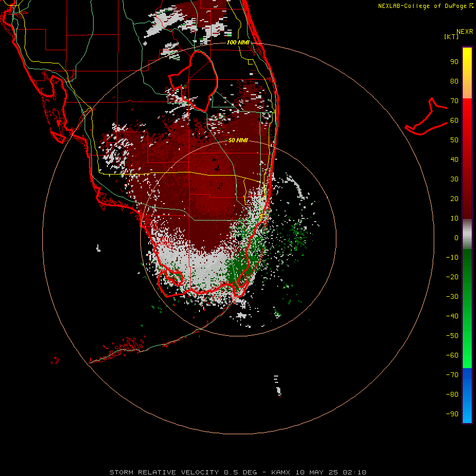Click "STORM RELATIVE VELOCITY" in the caption

coord(164,472)
